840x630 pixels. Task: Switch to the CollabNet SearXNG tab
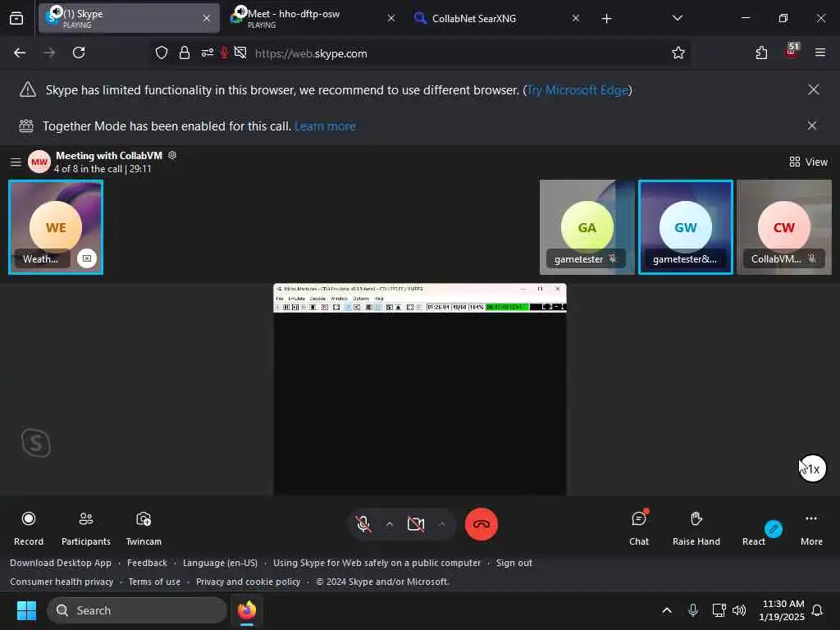(493, 18)
